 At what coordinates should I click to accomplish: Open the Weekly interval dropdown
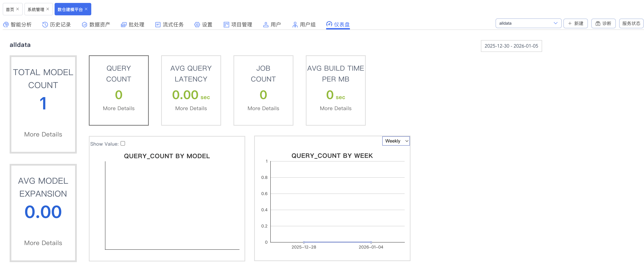(x=396, y=141)
